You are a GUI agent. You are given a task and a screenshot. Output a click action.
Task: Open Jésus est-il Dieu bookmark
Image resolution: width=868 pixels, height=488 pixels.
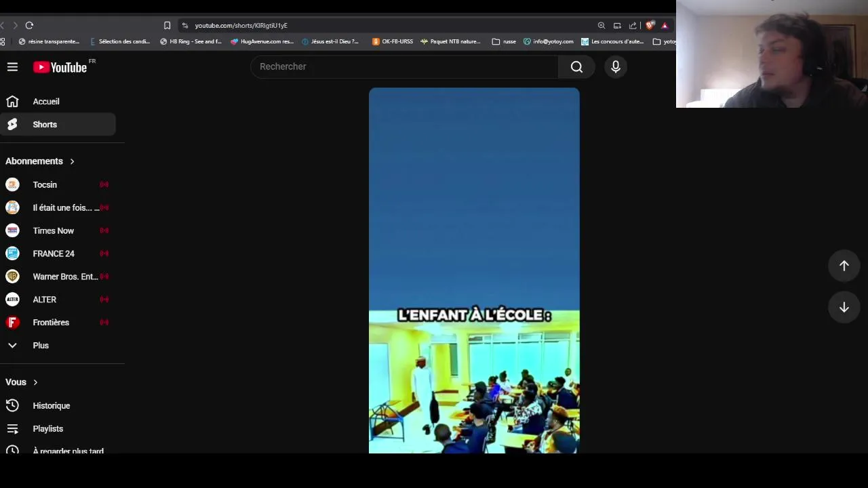330,41
